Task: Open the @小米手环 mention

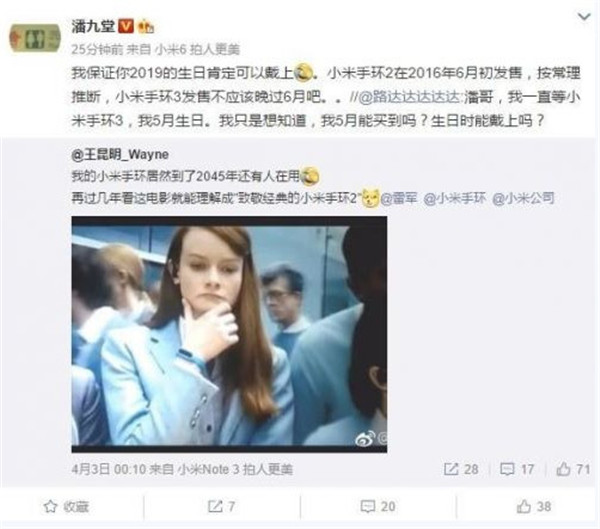Action: tap(455, 198)
